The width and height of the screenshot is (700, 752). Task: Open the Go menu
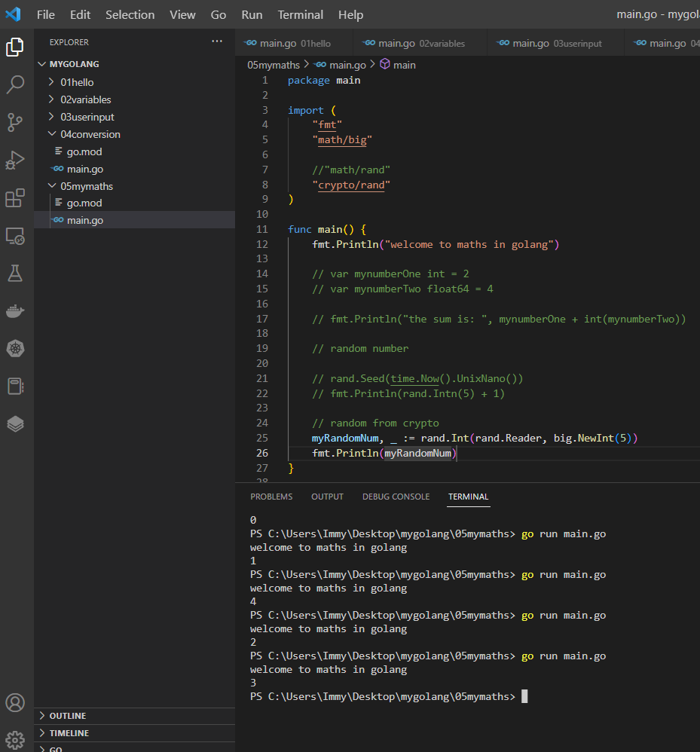click(x=219, y=15)
